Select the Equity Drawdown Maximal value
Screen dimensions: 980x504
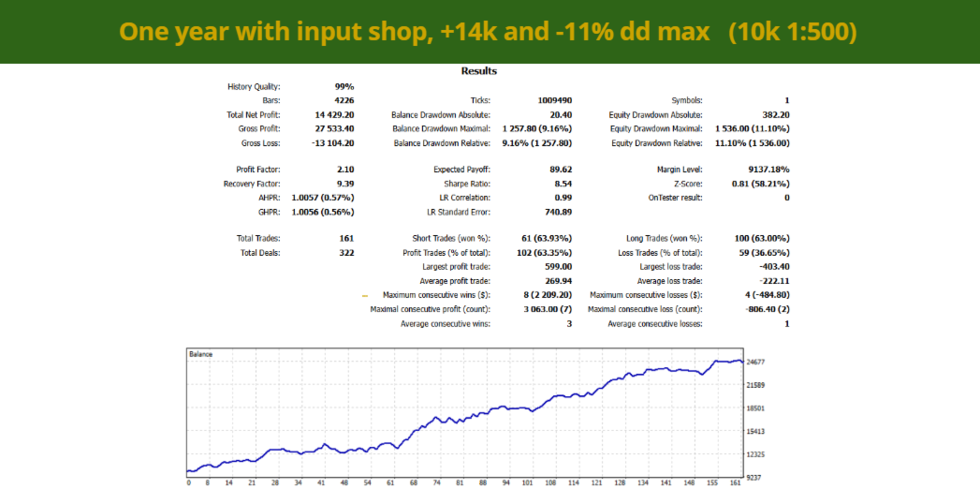click(x=752, y=129)
